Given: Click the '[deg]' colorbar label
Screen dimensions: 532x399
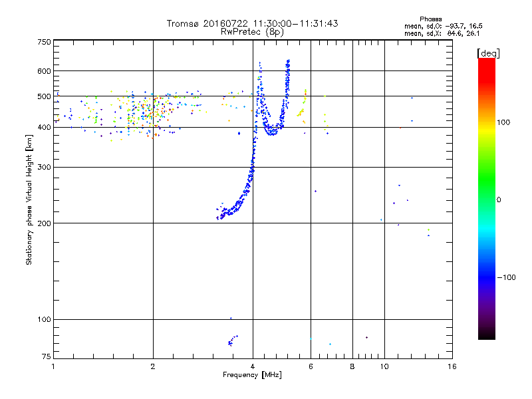Looking at the screenshot, I should coord(488,53).
